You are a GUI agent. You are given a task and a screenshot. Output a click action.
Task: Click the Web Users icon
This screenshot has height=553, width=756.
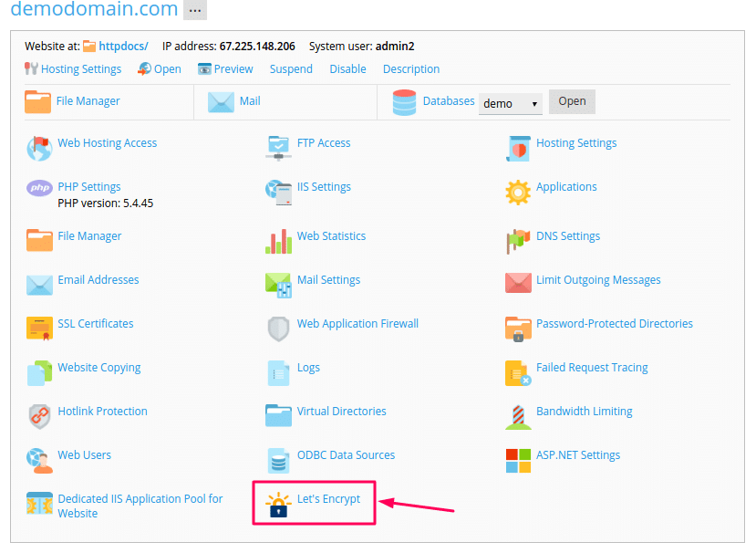pyautogui.click(x=39, y=461)
